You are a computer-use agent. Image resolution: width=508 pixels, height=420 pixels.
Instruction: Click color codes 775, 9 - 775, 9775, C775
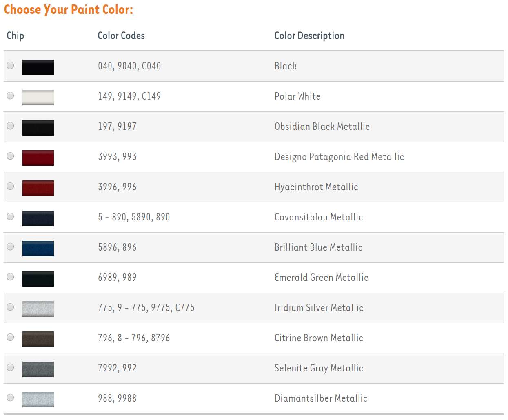coord(146,308)
